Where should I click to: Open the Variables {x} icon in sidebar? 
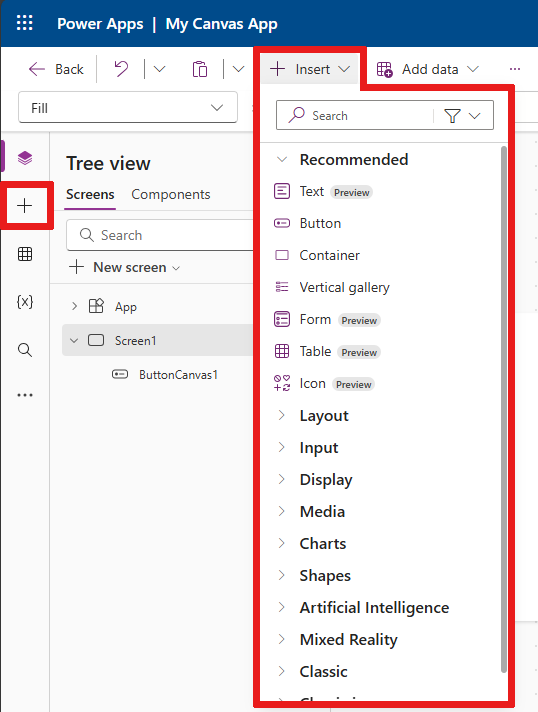click(x=25, y=302)
